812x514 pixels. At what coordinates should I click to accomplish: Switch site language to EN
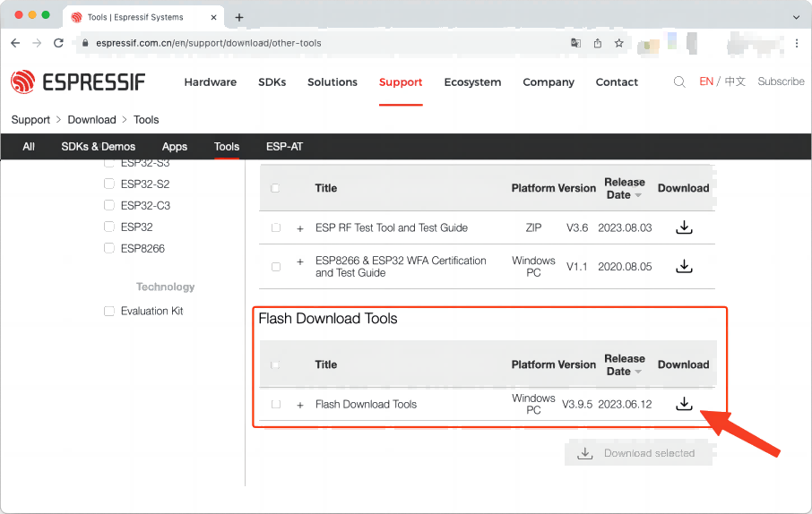pos(706,81)
